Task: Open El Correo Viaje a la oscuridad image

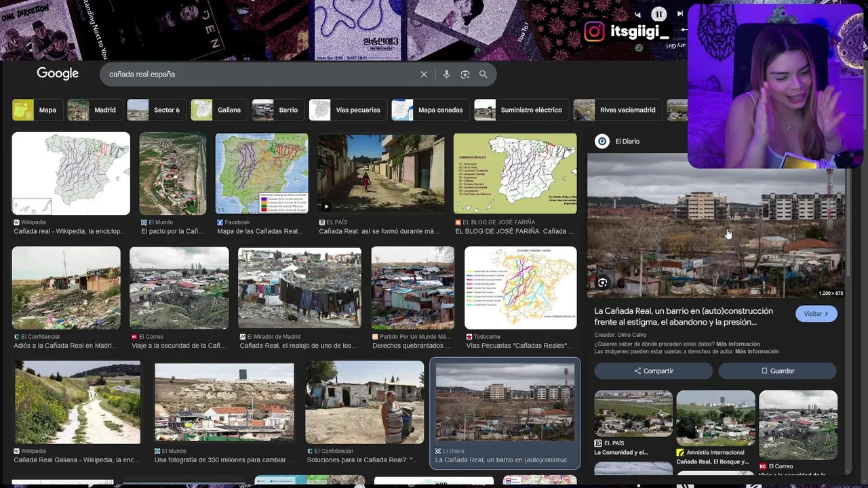Action: pyautogui.click(x=180, y=288)
